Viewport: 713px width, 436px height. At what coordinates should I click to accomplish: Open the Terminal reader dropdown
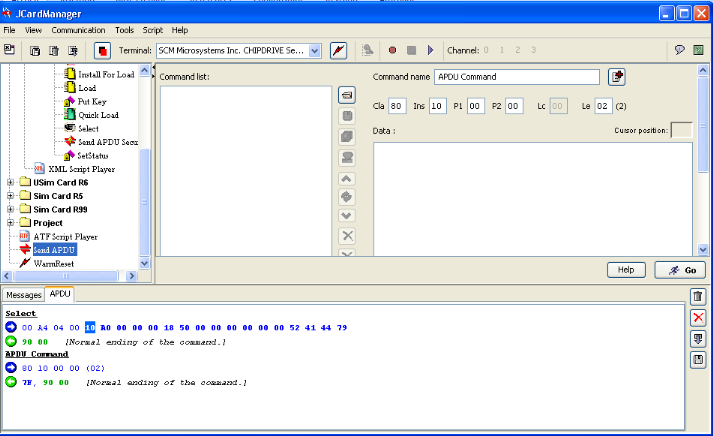pyautogui.click(x=314, y=50)
